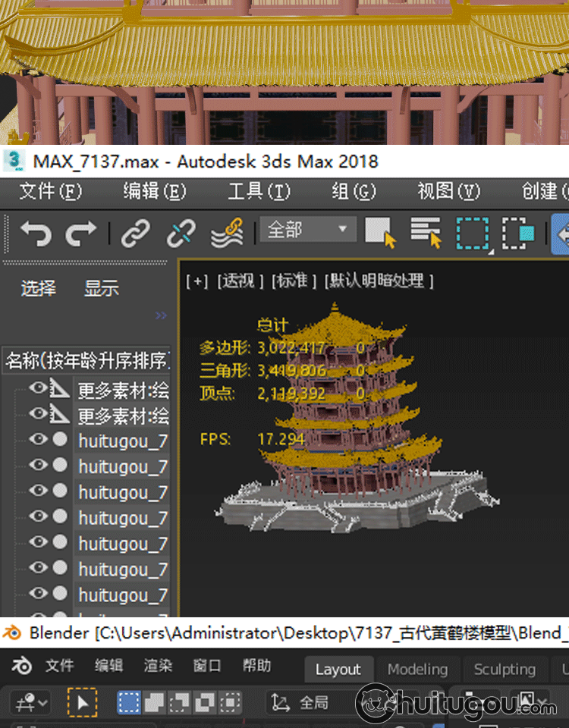Open the [透视] viewport view menu
This screenshot has width=569, height=728.
240,281
